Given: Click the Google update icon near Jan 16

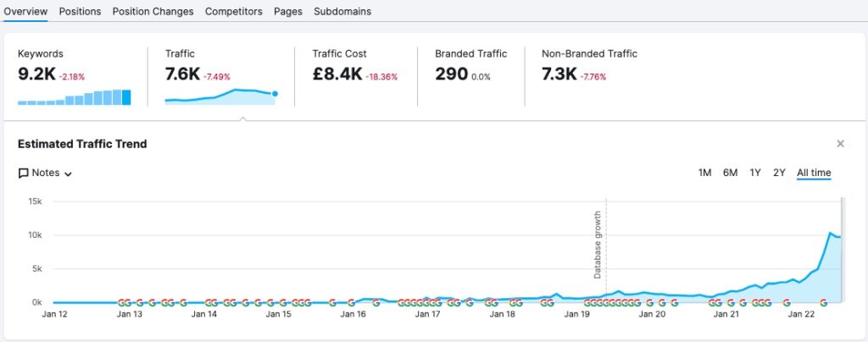Looking at the screenshot, I should point(353,302).
